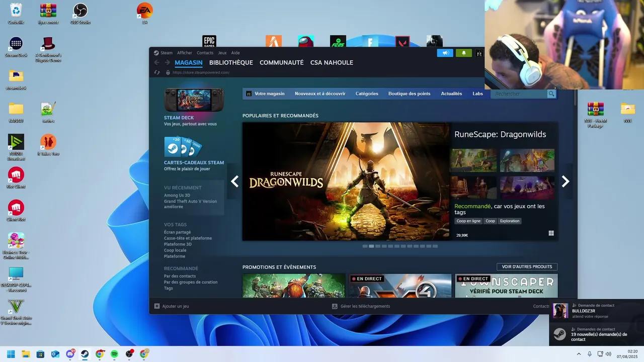Select the Riot Client desktop icon
The height and width of the screenshot is (362, 644).
point(16,178)
